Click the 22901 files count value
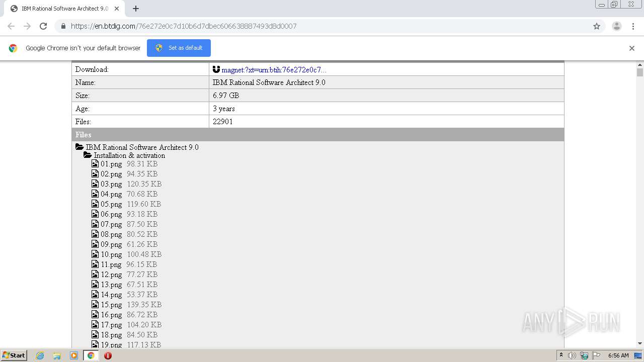 (x=223, y=122)
